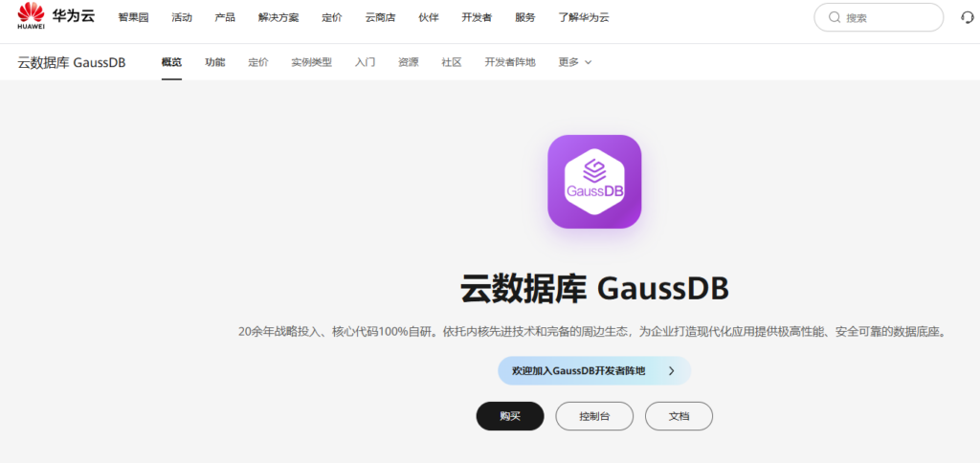Click the GaussDB purple product icon
This screenshot has width=980, height=463.
pos(594,182)
